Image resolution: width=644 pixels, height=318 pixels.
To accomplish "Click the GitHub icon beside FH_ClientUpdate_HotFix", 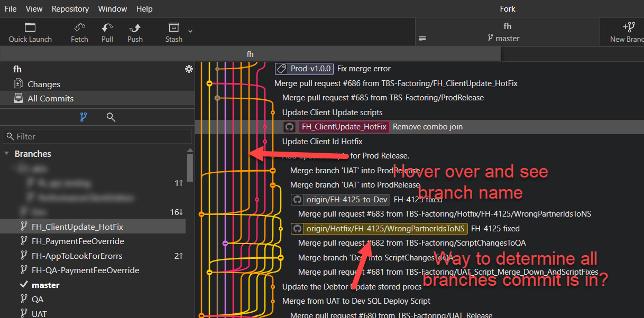I will coord(289,127).
